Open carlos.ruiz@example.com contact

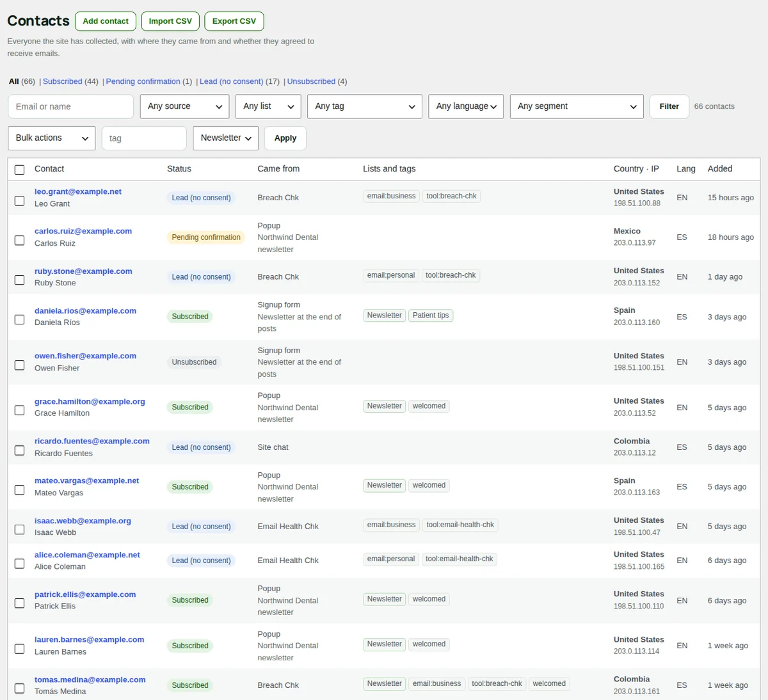point(83,231)
